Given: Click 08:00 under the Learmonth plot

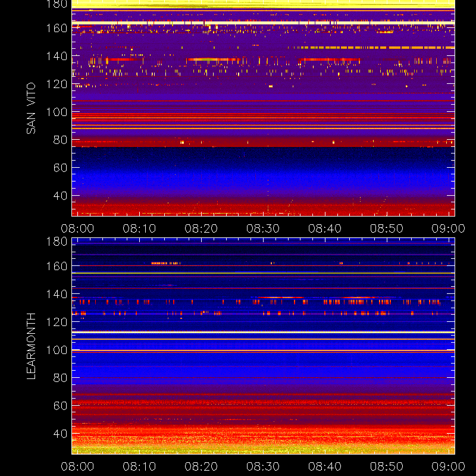Looking at the screenshot, I should tap(77, 466).
